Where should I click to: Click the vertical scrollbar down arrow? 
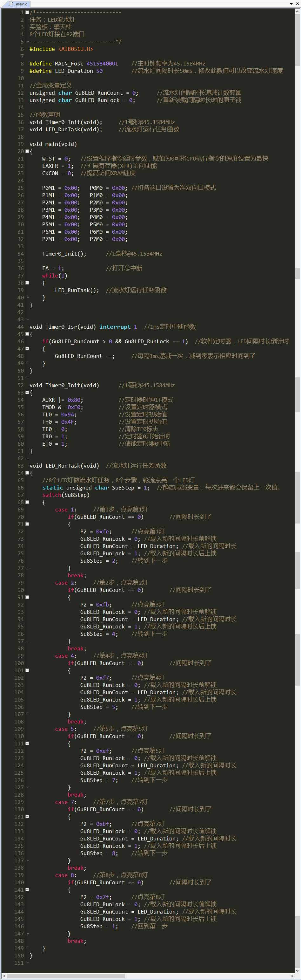[297, 970]
